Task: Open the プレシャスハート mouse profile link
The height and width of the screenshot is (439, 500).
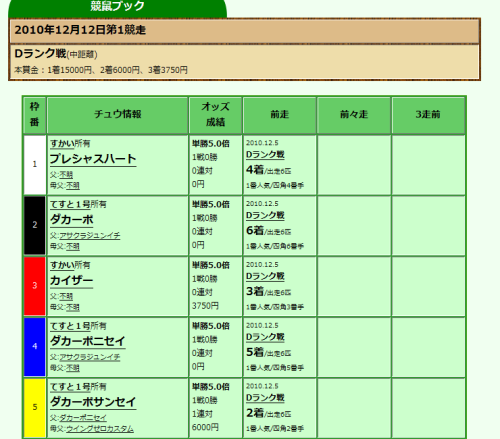Action: pyautogui.click(x=93, y=159)
